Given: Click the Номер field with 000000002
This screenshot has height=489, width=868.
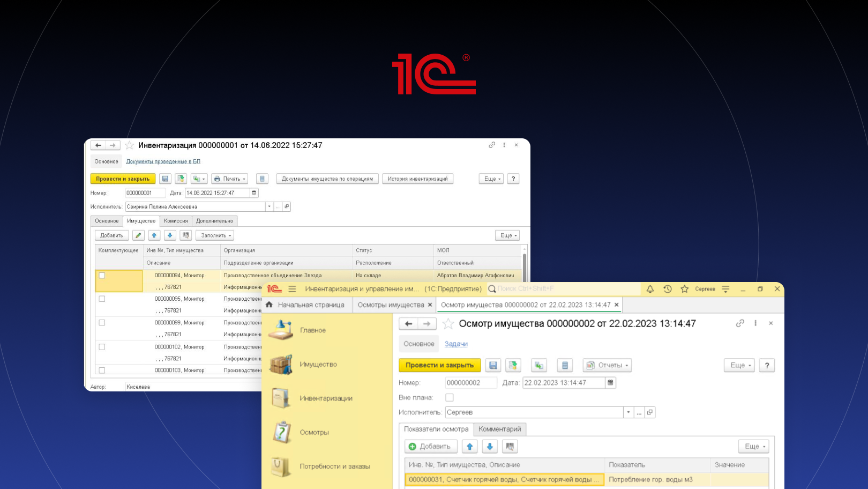Looking at the screenshot, I should coord(470,383).
